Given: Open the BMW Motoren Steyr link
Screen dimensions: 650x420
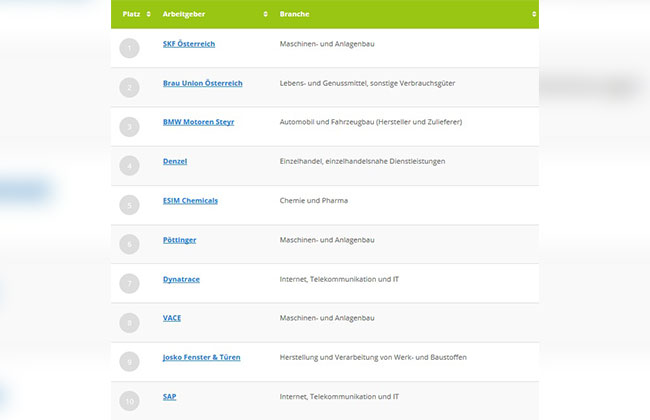Looking at the screenshot, I should [199, 122].
